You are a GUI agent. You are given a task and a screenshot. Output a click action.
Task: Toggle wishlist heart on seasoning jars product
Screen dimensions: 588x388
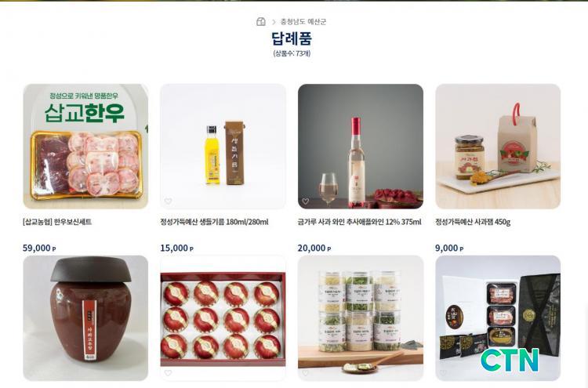(x=306, y=373)
